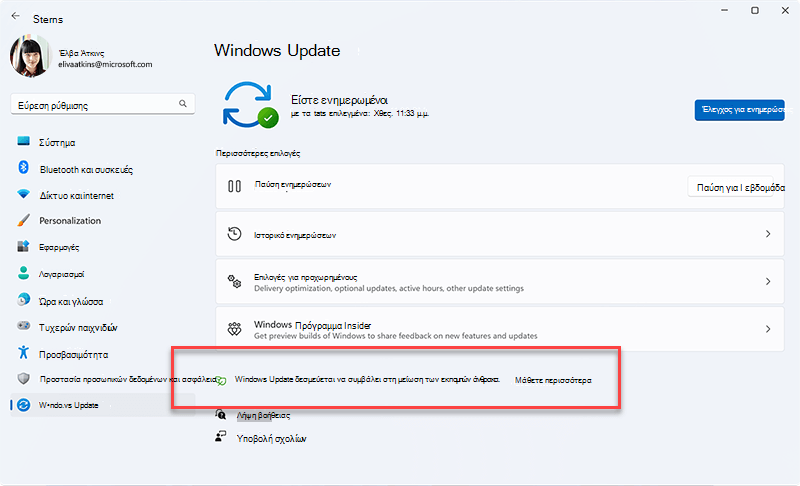800x486 pixels.
Task: Click the Εφαρμογές apps icon
Action: [x=23, y=246]
